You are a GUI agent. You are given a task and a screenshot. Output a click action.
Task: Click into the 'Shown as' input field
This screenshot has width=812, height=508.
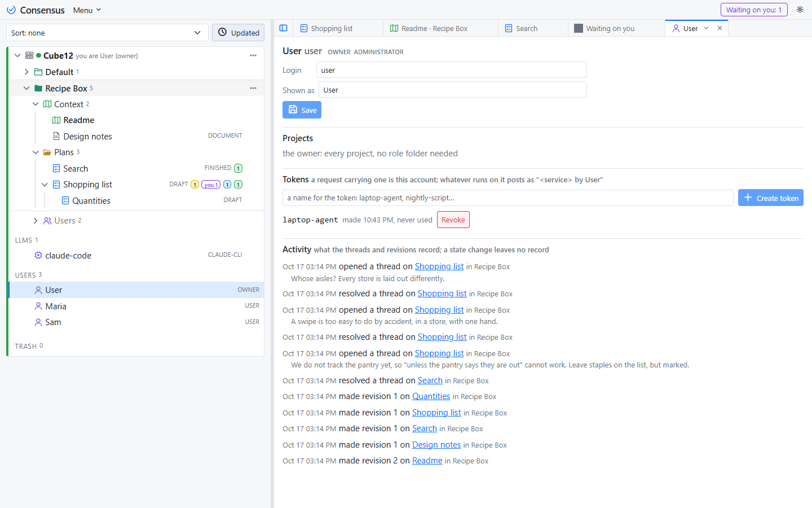coord(453,90)
